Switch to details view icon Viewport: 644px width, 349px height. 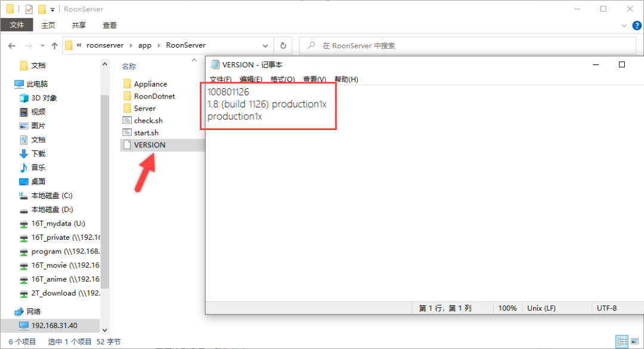click(x=622, y=342)
